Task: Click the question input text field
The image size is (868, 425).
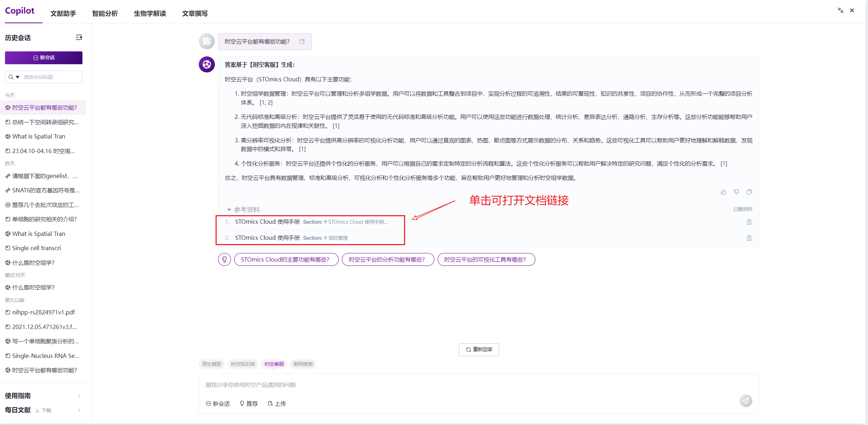Action: tap(464, 385)
